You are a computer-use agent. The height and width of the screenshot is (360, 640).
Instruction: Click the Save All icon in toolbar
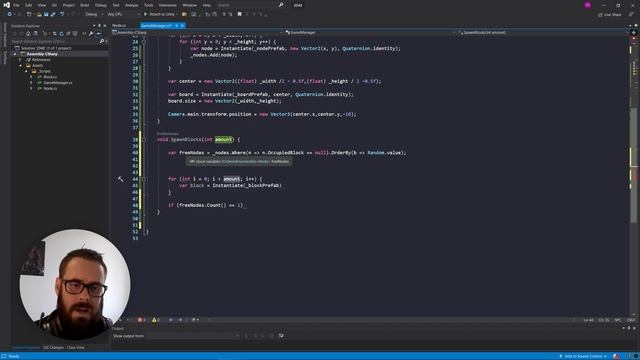click(x=53, y=14)
